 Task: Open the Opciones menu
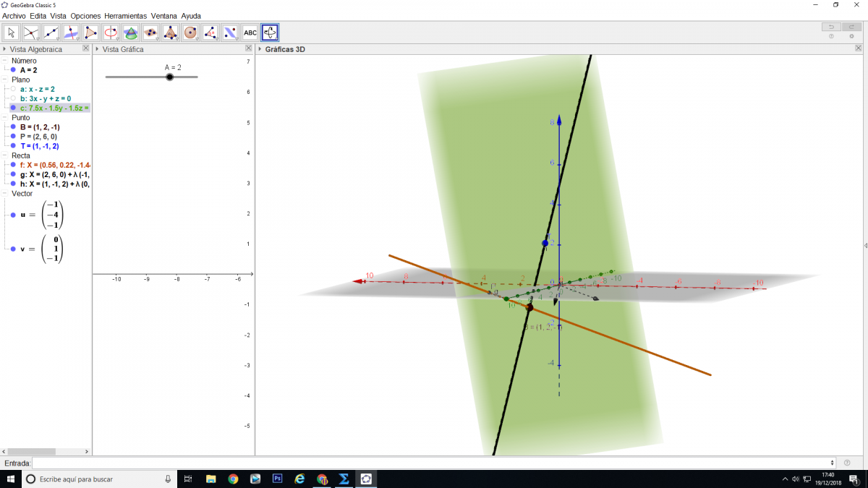coord(85,15)
